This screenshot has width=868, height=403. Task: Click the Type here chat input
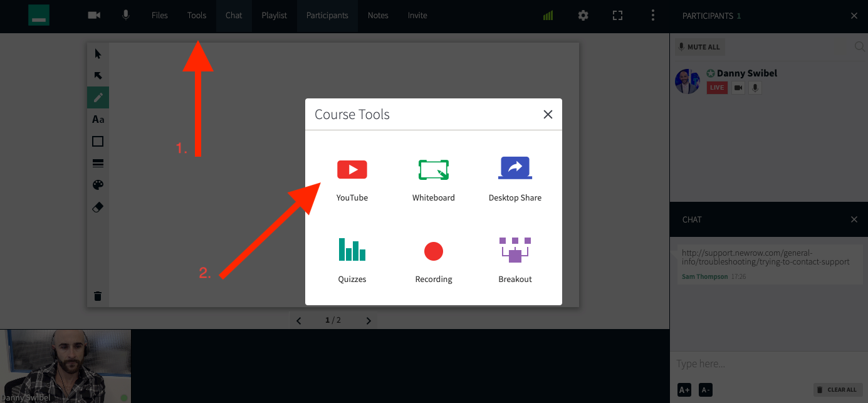[769, 364]
